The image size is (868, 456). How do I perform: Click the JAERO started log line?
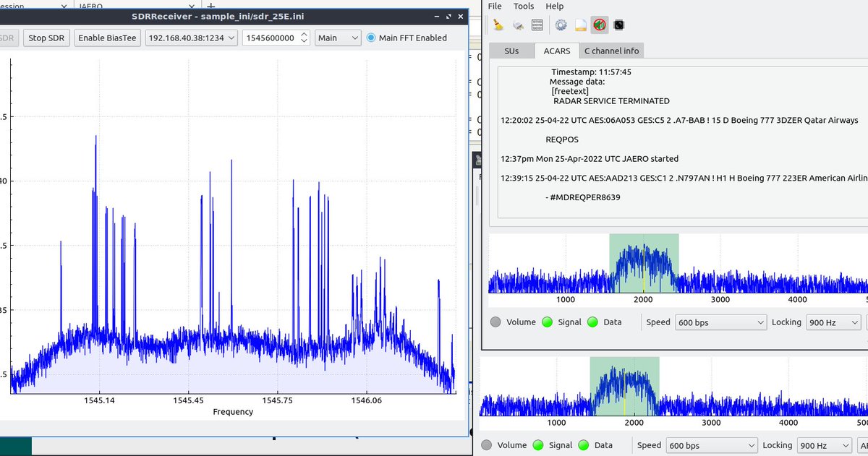tap(590, 159)
